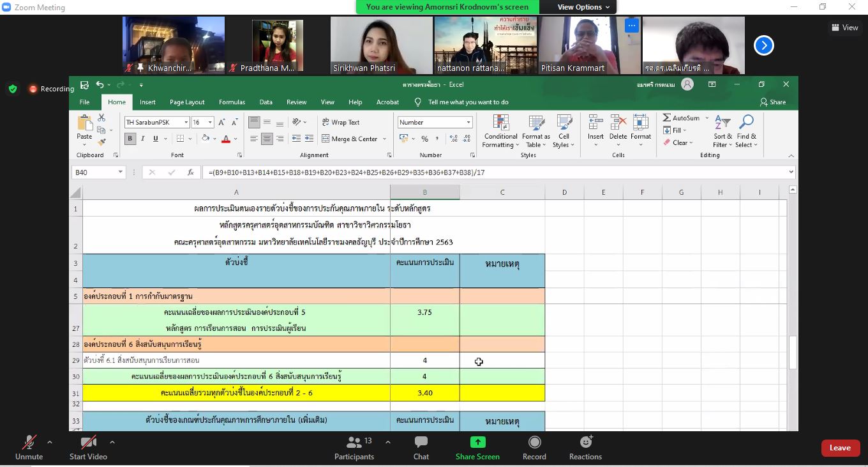This screenshot has width=868, height=467.
Task: Decrease font size with smaller A
Action: (x=234, y=122)
